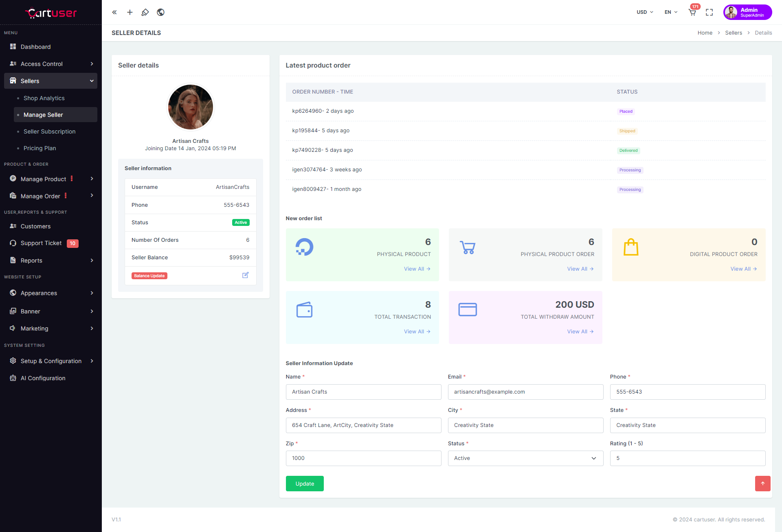Screen dimensions: 782x532
Task: Open the USD currency dropdown
Action: (645, 12)
